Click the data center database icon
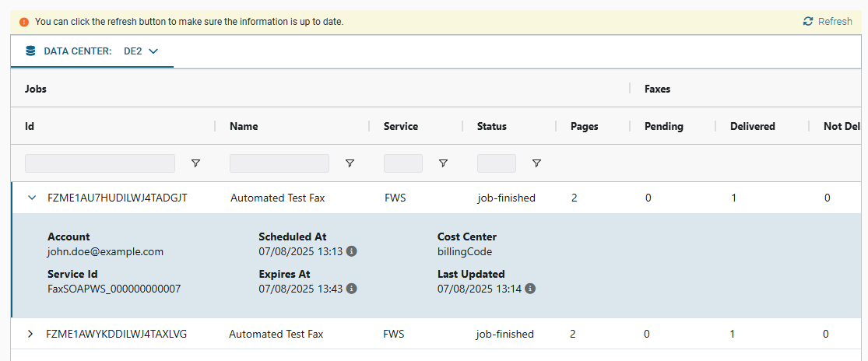Screen dimensions: 868x361 pyautogui.click(x=30, y=51)
